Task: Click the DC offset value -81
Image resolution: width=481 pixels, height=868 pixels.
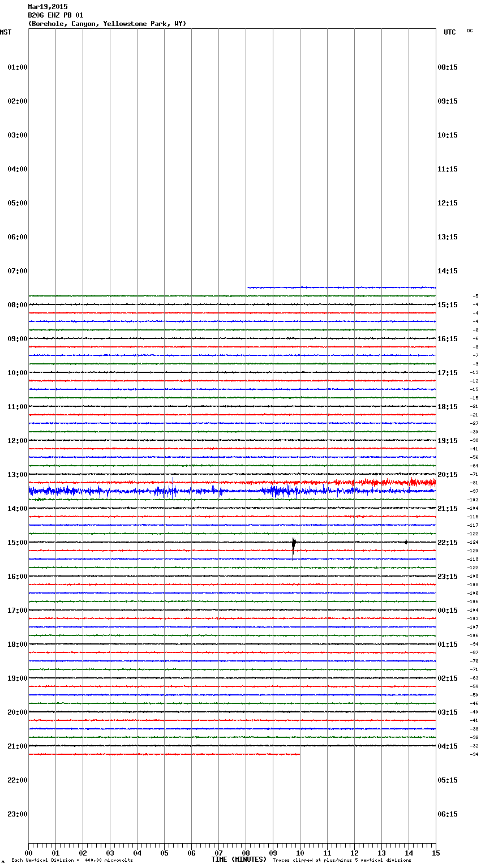Action: click(474, 483)
